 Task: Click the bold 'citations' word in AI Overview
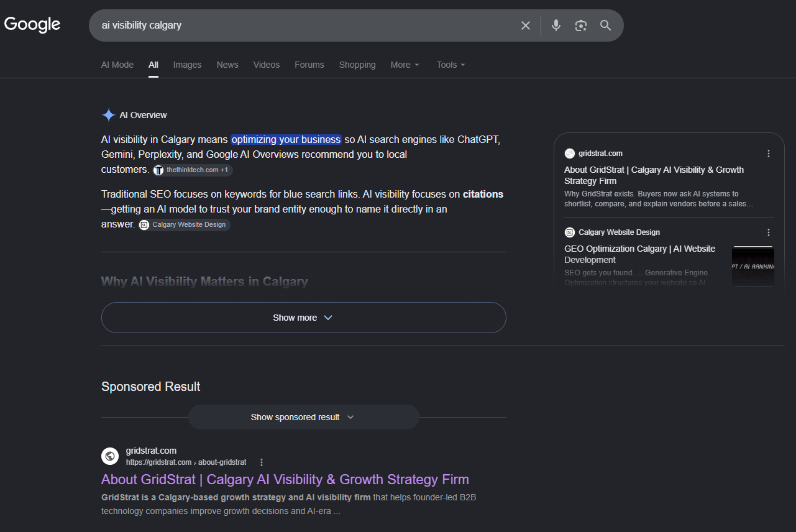tap(483, 194)
